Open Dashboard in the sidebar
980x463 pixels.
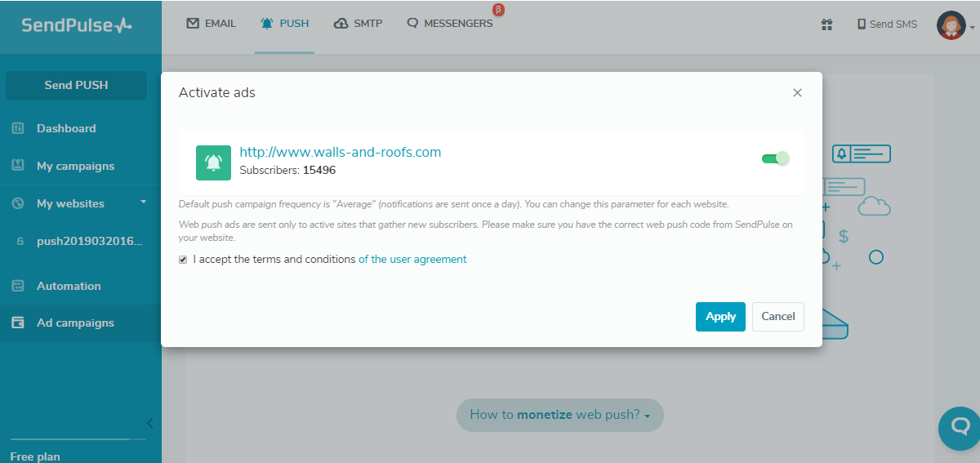[66, 128]
